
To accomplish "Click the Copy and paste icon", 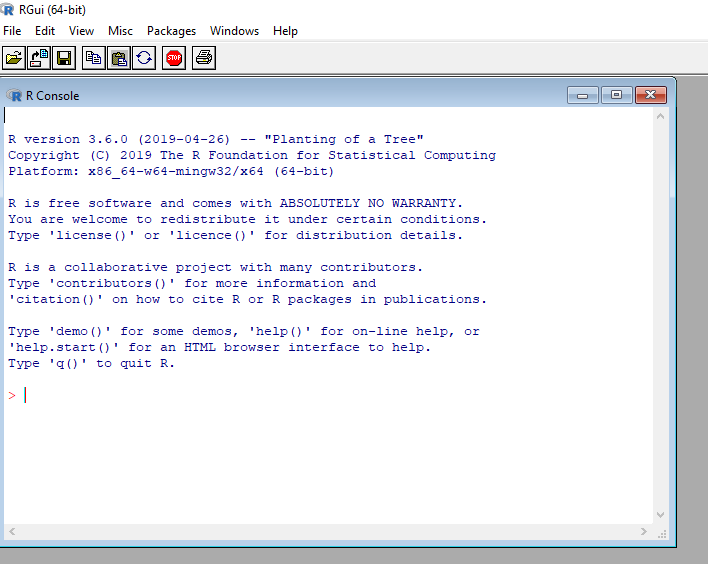I will (144, 58).
